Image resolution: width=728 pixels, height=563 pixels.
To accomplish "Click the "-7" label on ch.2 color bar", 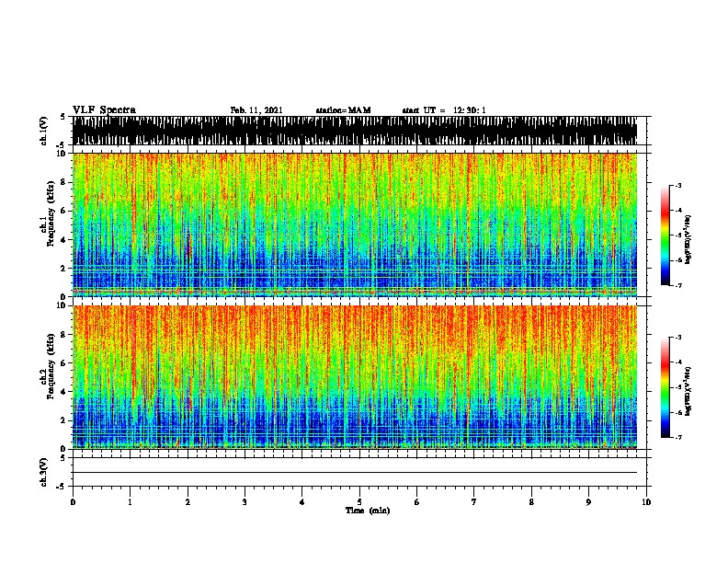I will coord(677,437).
